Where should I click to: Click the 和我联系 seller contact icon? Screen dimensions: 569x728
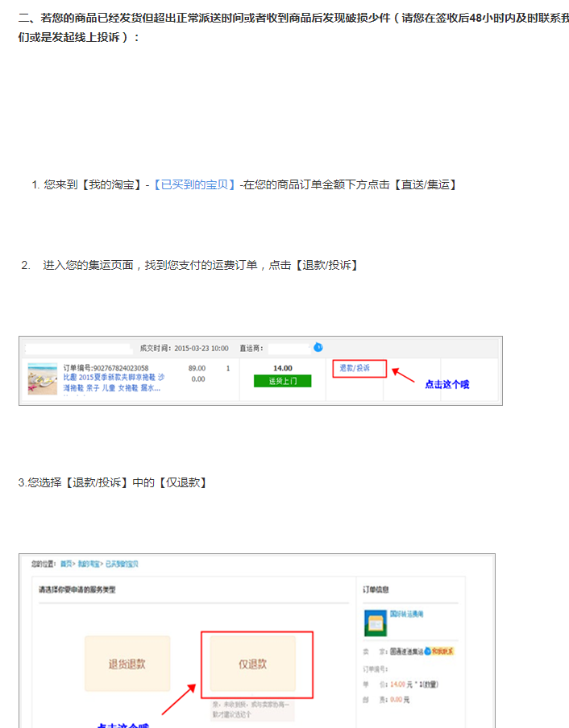pyautogui.click(x=439, y=651)
